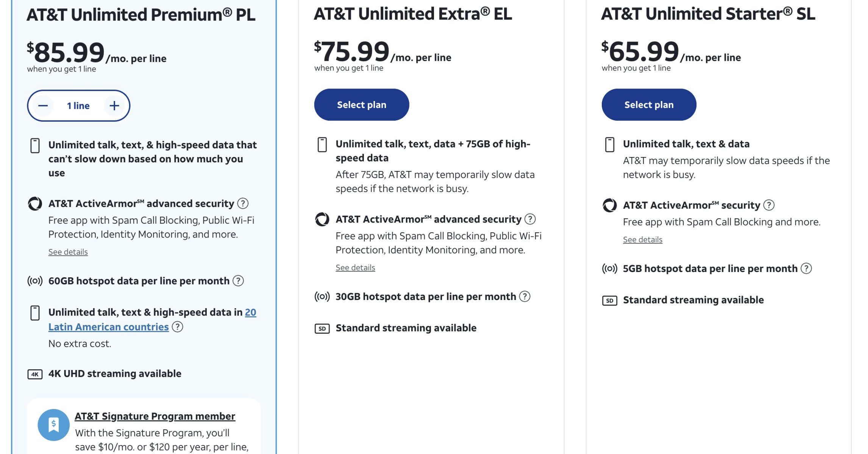Click the AT&T Unlimited Premium PL heading

click(141, 15)
